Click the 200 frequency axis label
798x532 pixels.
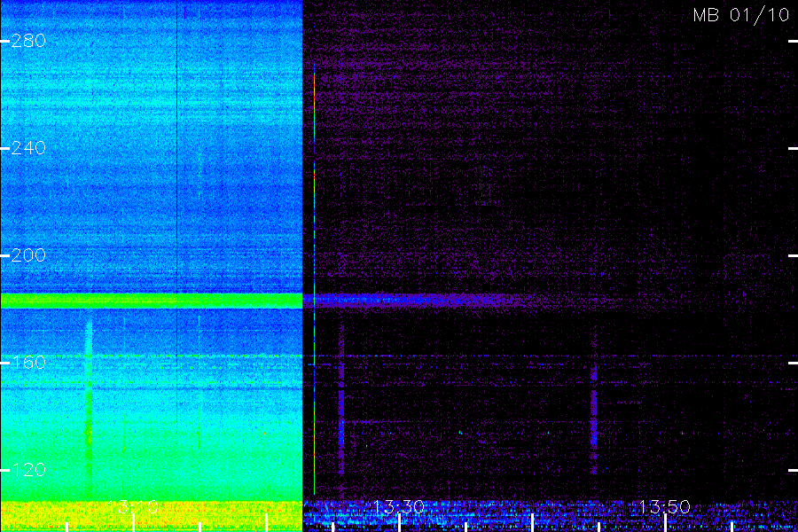click(x=28, y=255)
